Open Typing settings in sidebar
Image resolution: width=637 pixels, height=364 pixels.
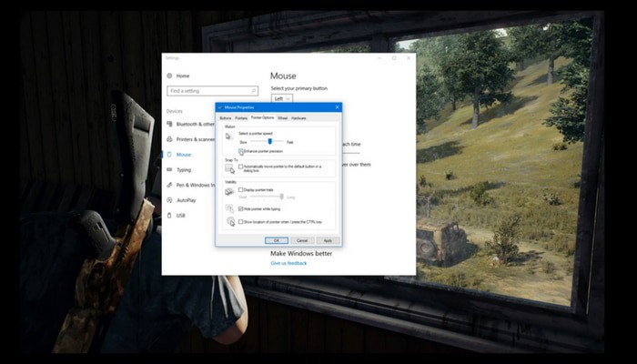(x=178, y=170)
